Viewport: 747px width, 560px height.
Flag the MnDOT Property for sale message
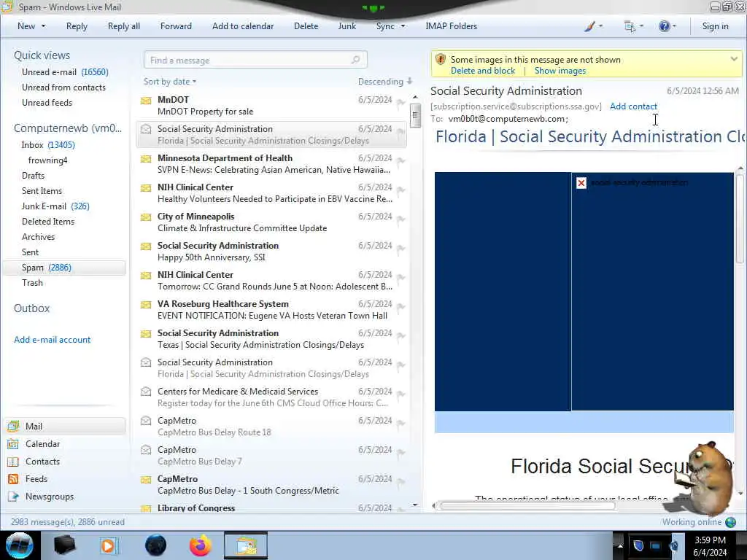tap(401, 102)
